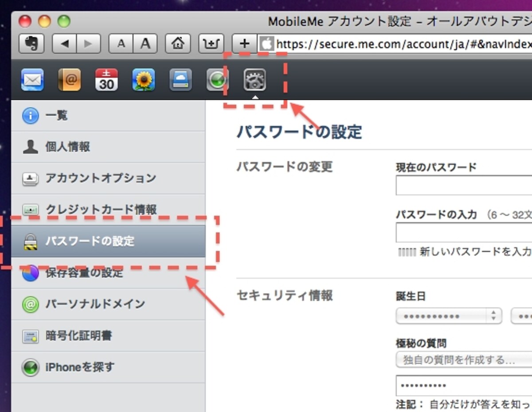The image size is (532, 412).
Task: Go back with the browser back arrow
Action: [x=64, y=43]
